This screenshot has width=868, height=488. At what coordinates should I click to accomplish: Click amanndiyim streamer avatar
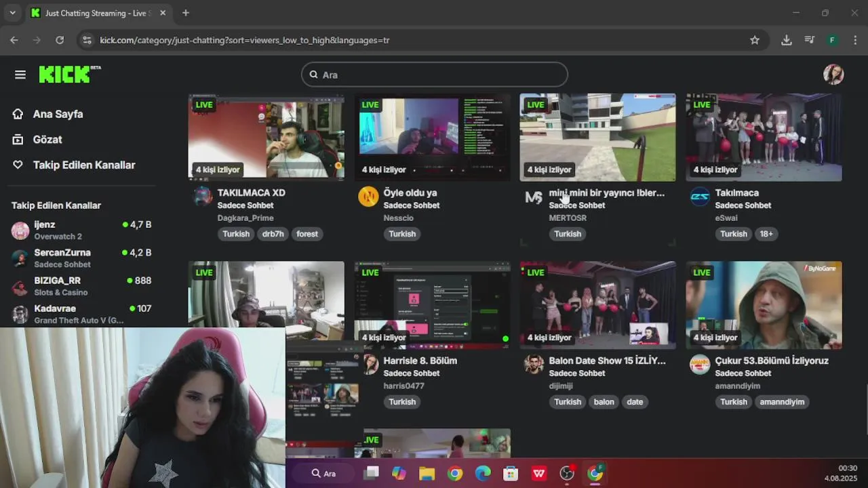[x=700, y=365]
